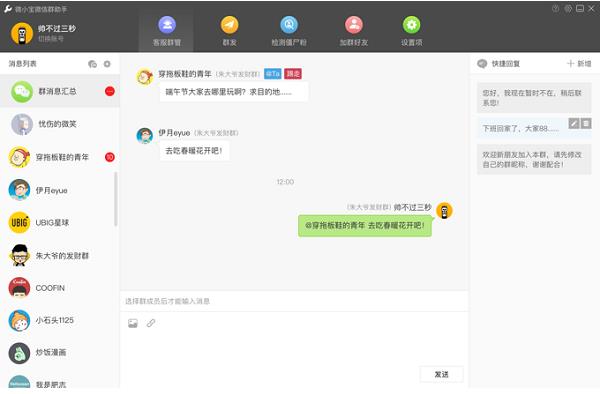Open the 设置项 settings gear icon
Image resolution: width=615 pixels, height=394 pixels.
coord(411,25)
